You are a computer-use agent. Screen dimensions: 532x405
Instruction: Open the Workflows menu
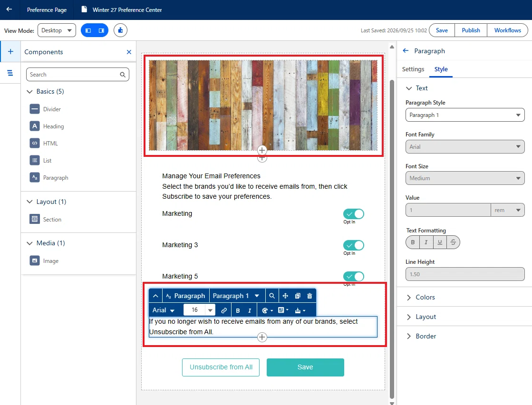click(507, 30)
